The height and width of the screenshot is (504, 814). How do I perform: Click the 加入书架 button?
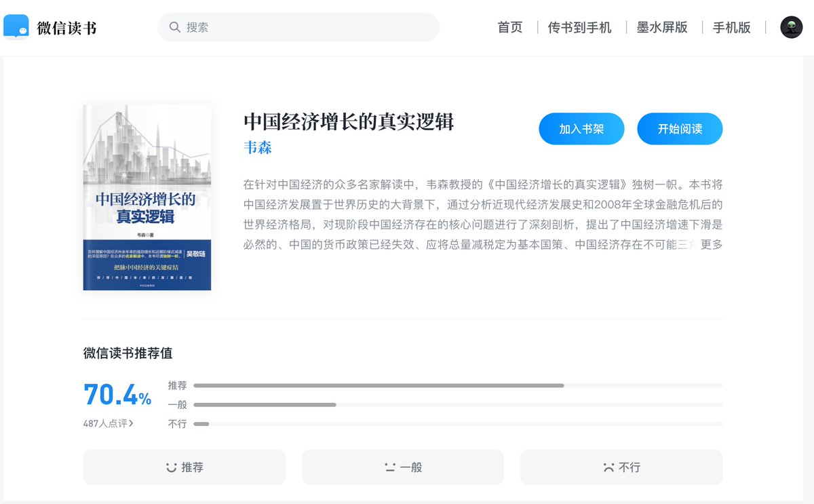coord(581,129)
